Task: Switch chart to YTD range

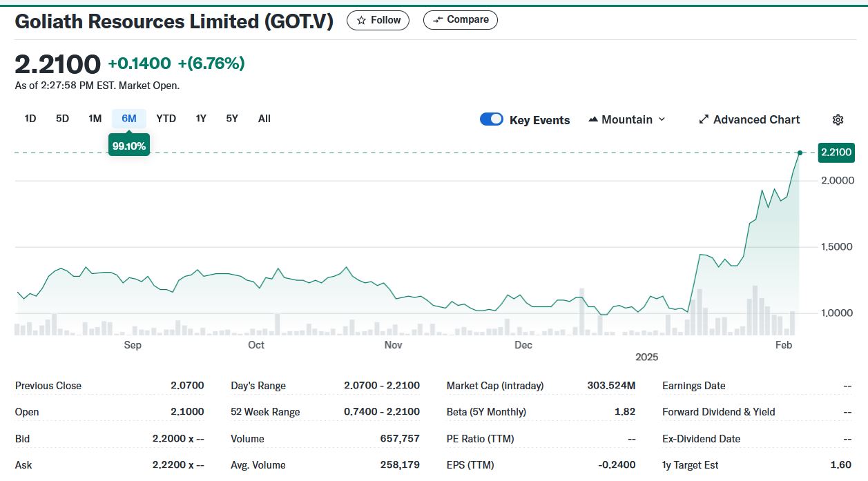Action: click(x=166, y=119)
